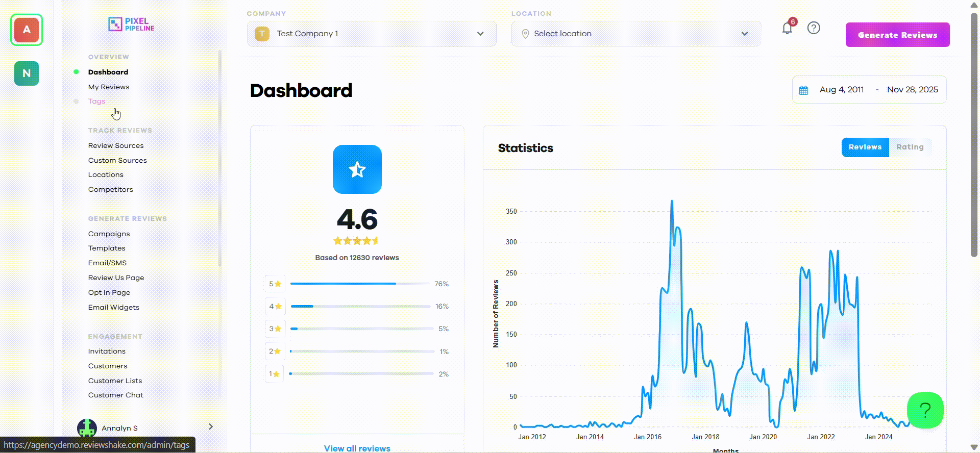Click the 5 star rating progress bar

tap(360, 284)
